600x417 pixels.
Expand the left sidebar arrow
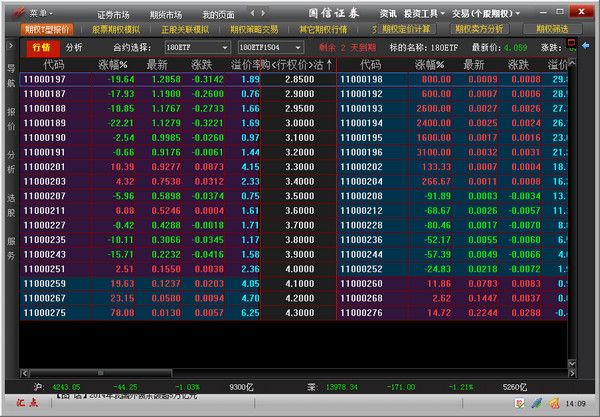coord(11,46)
